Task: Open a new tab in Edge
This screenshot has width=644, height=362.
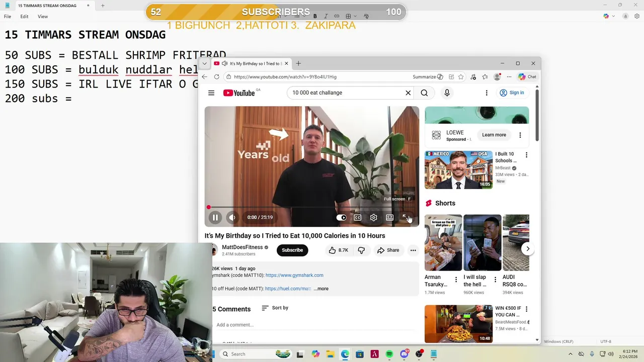Action: (298, 63)
